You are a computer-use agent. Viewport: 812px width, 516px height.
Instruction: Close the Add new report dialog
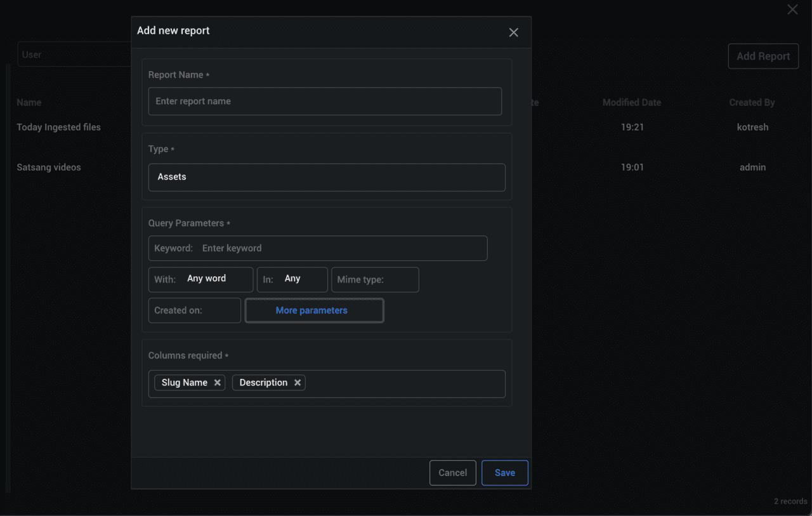pyautogui.click(x=514, y=32)
